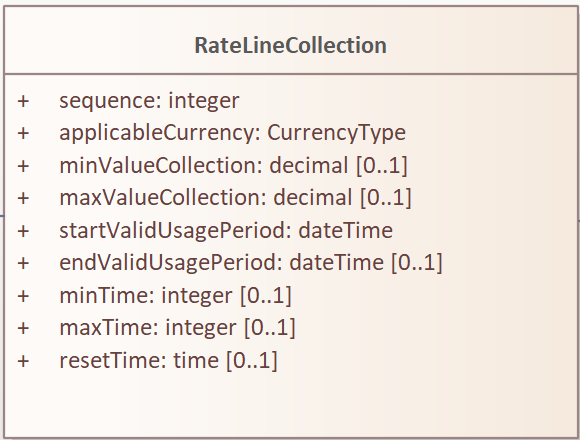The width and height of the screenshot is (580, 440).
Task: Click the plus marker beside applicableCurrency
Action: [x=23, y=133]
